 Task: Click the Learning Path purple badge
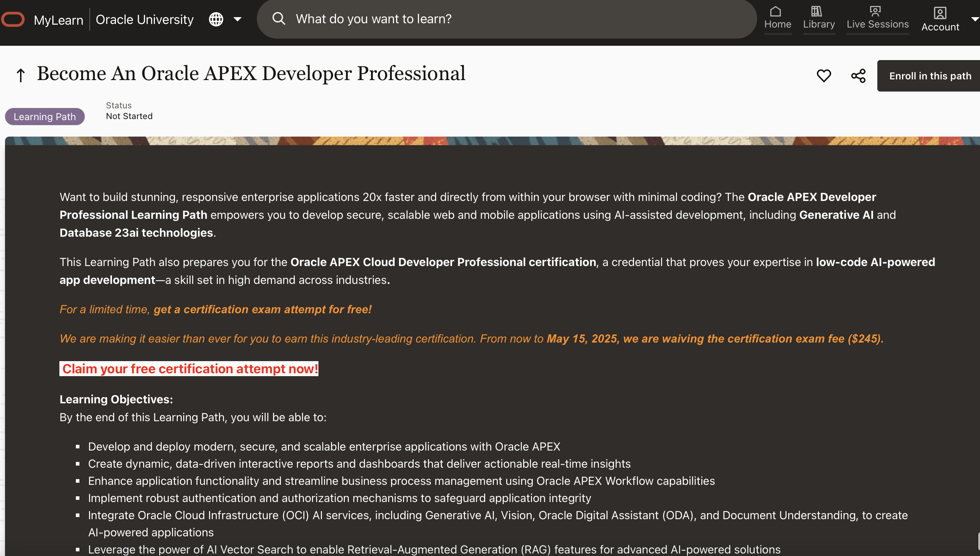[x=45, y=117]
